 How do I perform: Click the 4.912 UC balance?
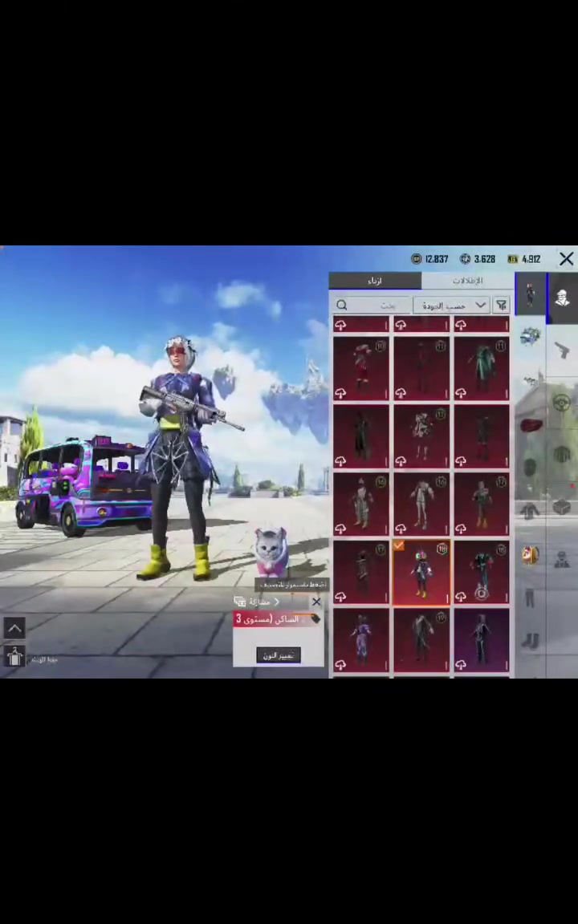click(x=531, y=259)
